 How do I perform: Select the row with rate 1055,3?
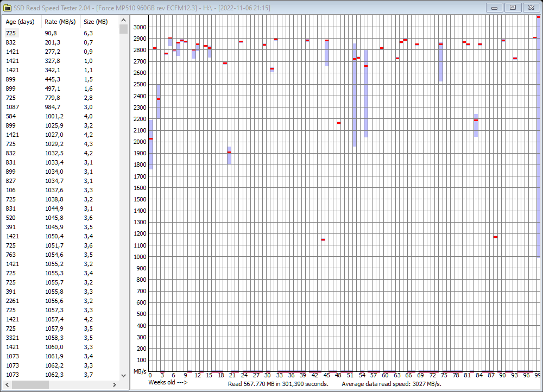click(61, 273)
